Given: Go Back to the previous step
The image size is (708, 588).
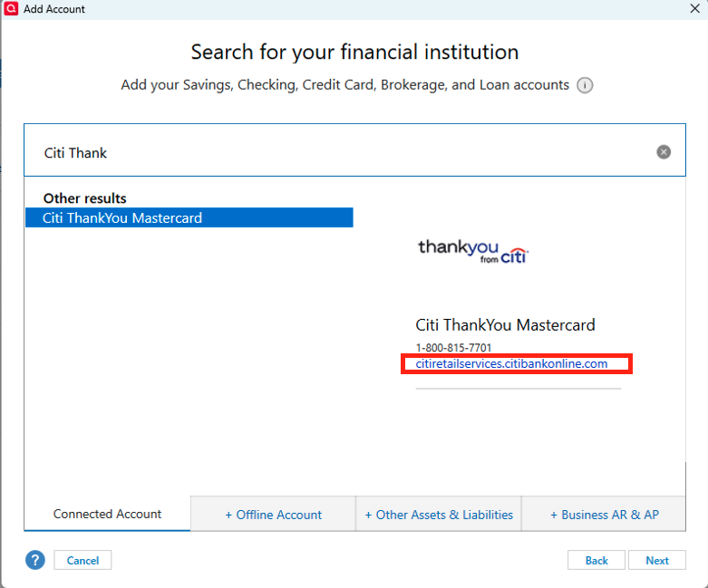Looking at the screenshot, I should pos(596,560).
